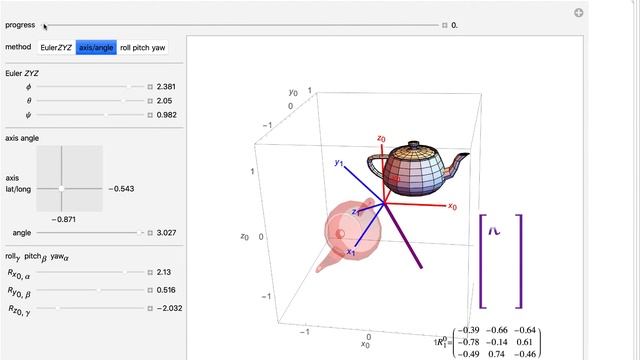640x360 pixels.
Task: Click the latitude value −0.543
Action: 121,189
